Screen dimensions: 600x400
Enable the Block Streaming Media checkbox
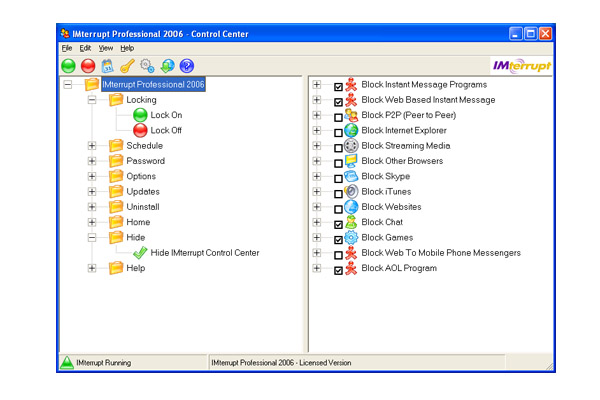338,148
